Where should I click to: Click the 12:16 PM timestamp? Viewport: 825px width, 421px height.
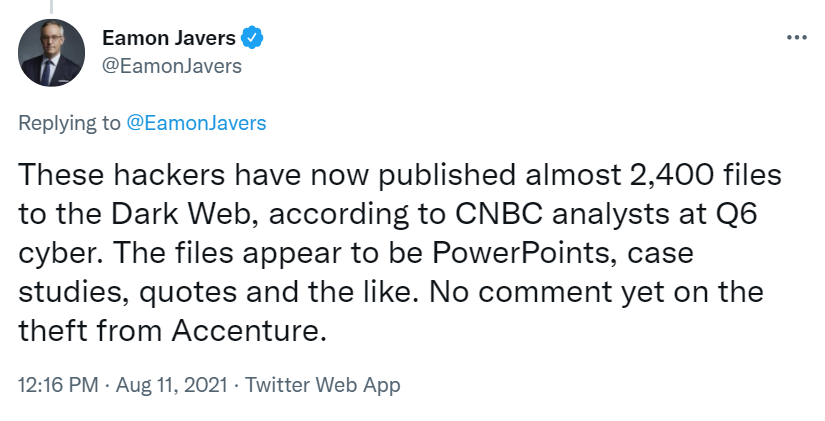click(x=55, y=385)
